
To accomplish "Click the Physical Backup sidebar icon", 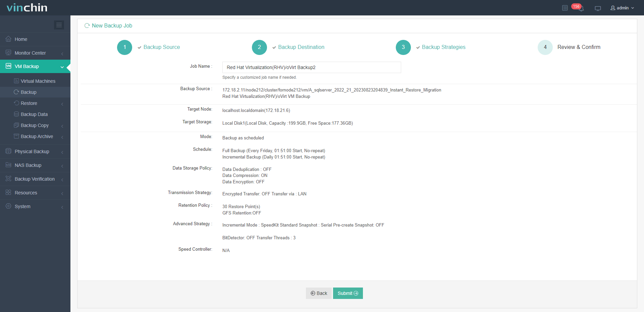I will (x=8, y=151).
